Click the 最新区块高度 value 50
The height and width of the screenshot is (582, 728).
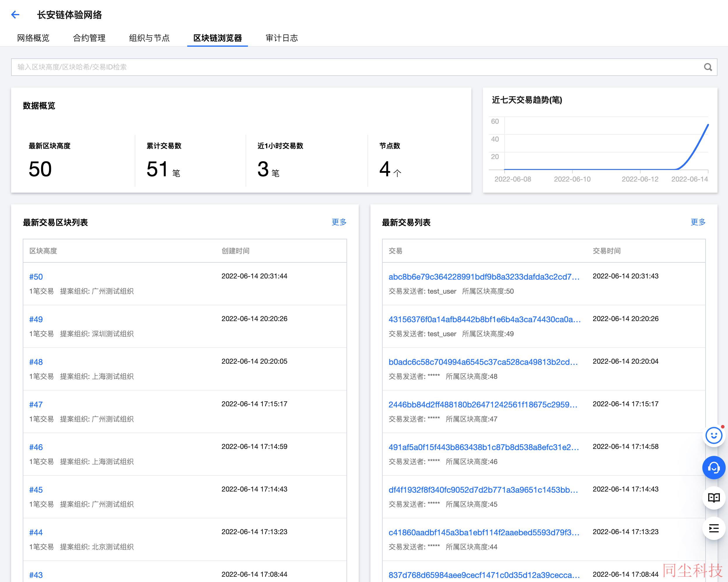(40, 169)
